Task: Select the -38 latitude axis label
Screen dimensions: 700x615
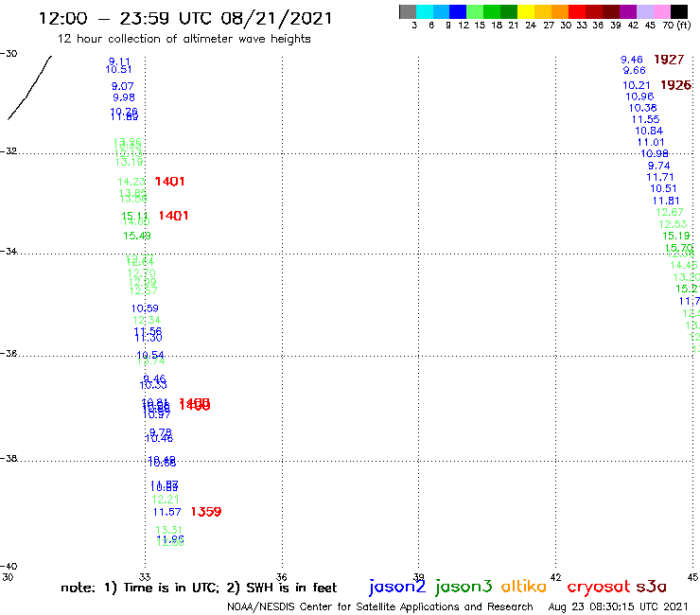Action: coord(9,458)
